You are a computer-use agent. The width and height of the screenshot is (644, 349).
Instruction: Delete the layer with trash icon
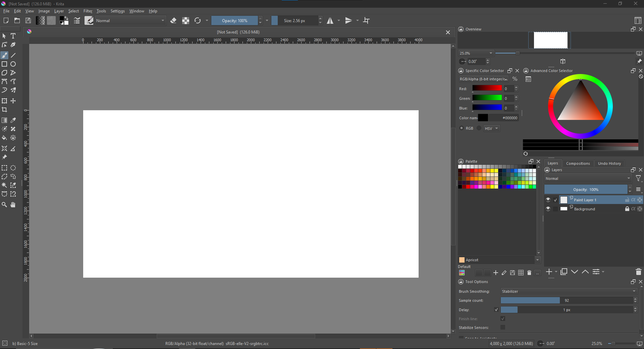click(x=638, y=272)
